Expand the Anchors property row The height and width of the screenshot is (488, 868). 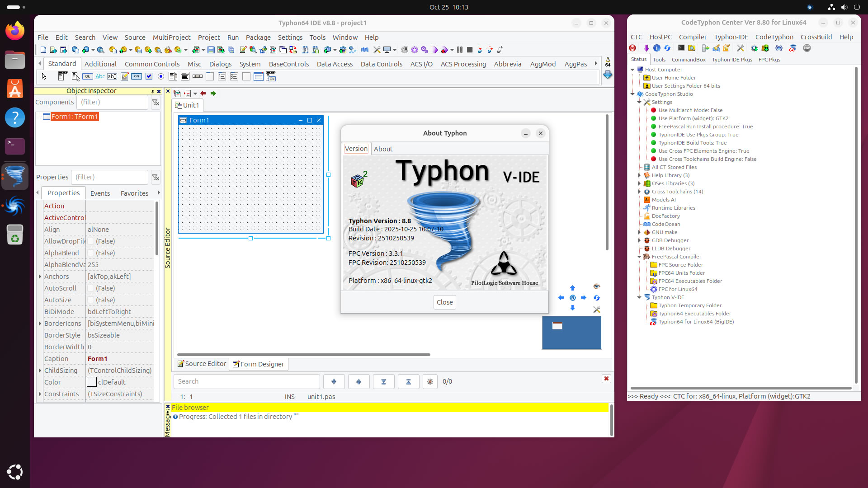(40, 277)
